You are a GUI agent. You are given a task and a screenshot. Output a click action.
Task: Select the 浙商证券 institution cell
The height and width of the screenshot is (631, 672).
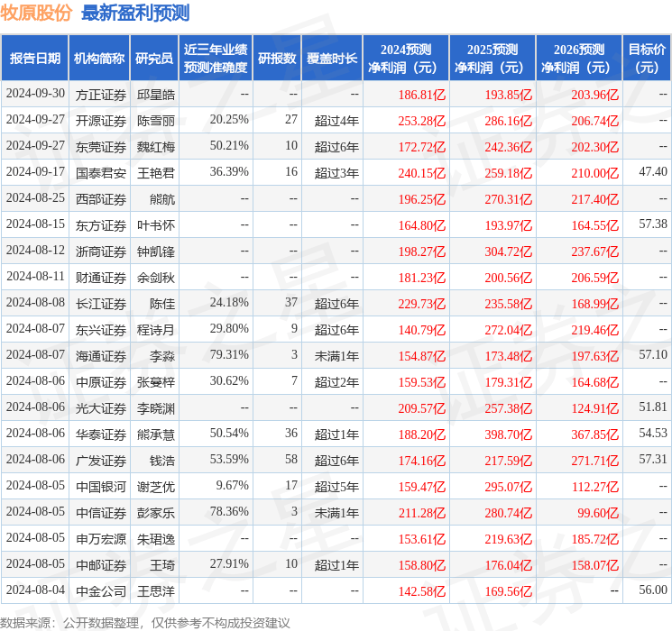(101, 251)
